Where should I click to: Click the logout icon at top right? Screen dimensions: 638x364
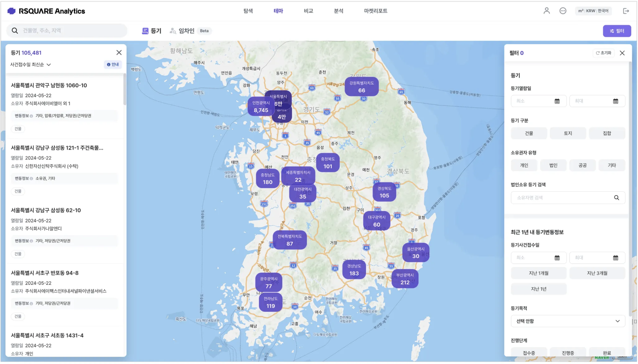[626, 11]
